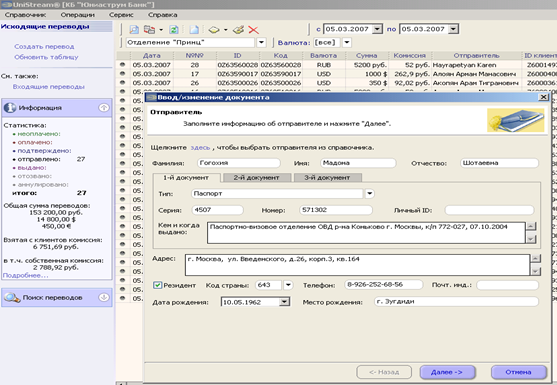This screenshot has width=557, height=385.
Task: Click the Место рождения input field
Action: [456, 302]
